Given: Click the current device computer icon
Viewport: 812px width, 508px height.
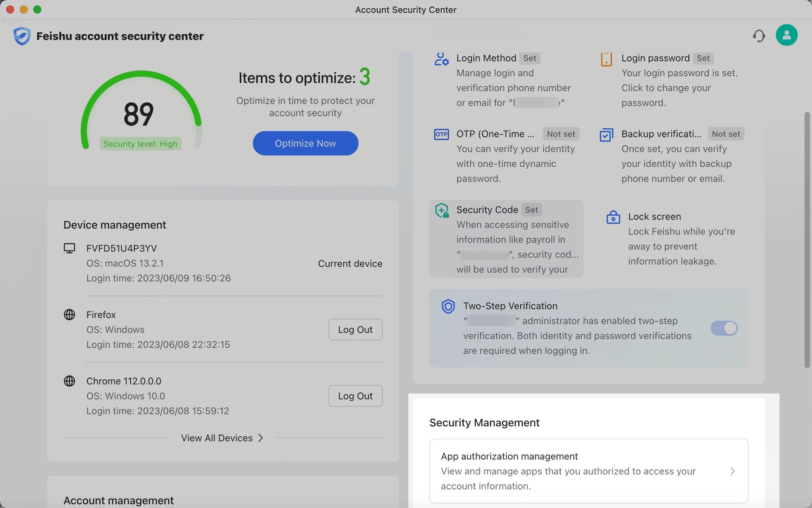Looking at the screenshot, I should (x=69, y=248).
